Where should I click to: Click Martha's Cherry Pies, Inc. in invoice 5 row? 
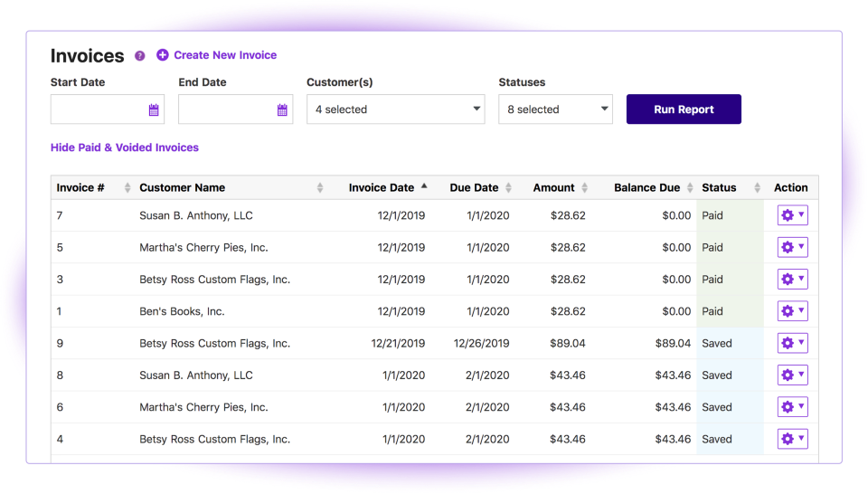click(x=203, y=248)
